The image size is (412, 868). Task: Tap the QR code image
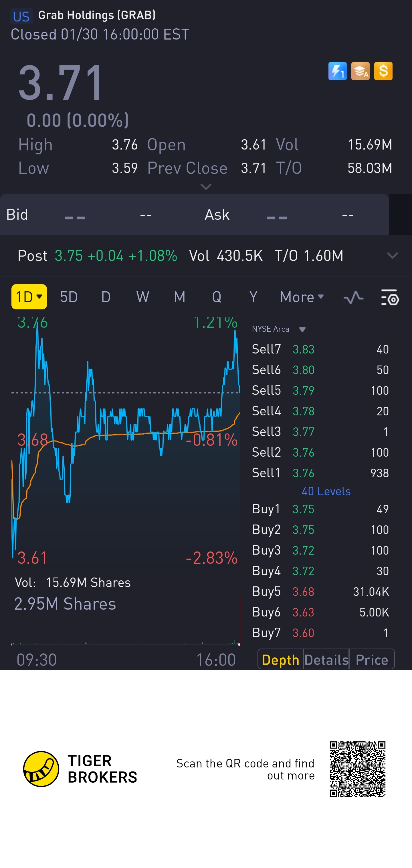(357, 769)
